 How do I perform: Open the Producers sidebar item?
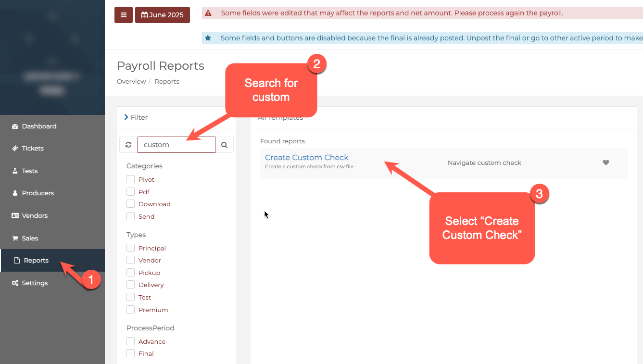point(52,193)
